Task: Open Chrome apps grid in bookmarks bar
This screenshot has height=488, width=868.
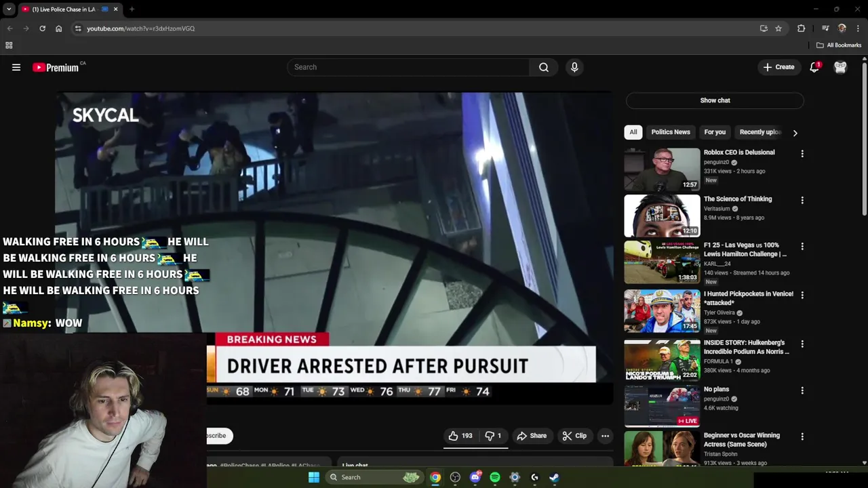Action: click(9, 45)
